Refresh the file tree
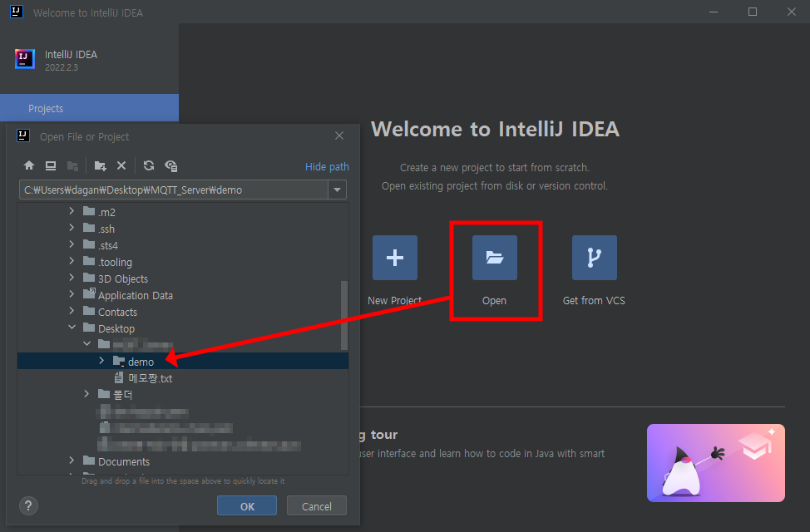Viewport: 810px width, 532px height. pyautogui.click(x=149, y=165)
